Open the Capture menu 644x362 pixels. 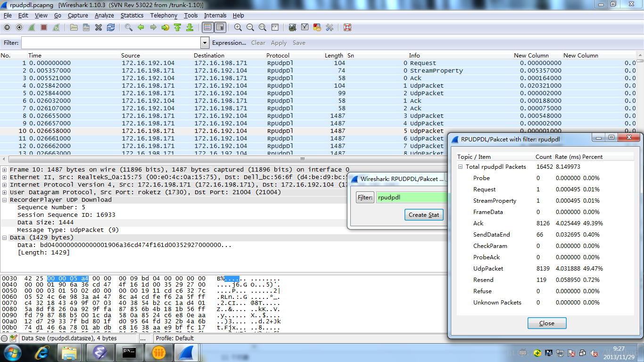pyautogui.click(x=78, y=16)
